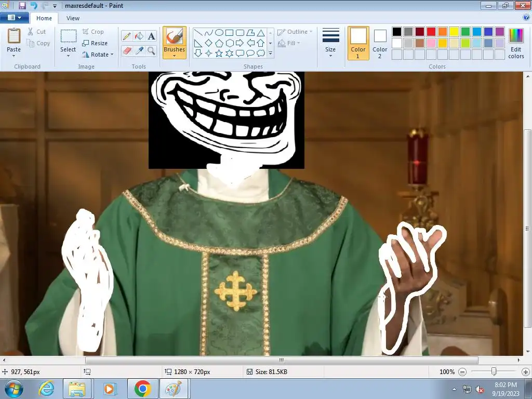The width and height of the screenshot is (532, 399).
Task: Select Color 2 button
Action: [x=380, y=43]
